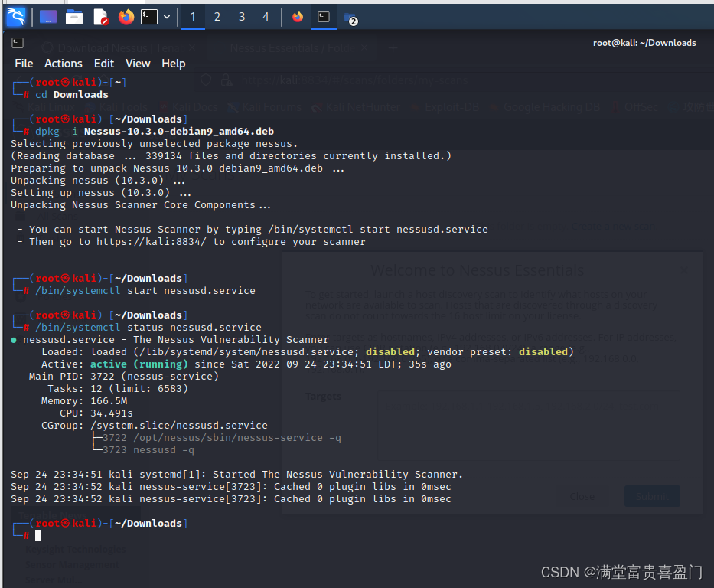Image resolution: width=714 pixels, height=588 pixels.
Task: Open the Actions menu
Action: point(64,64)
